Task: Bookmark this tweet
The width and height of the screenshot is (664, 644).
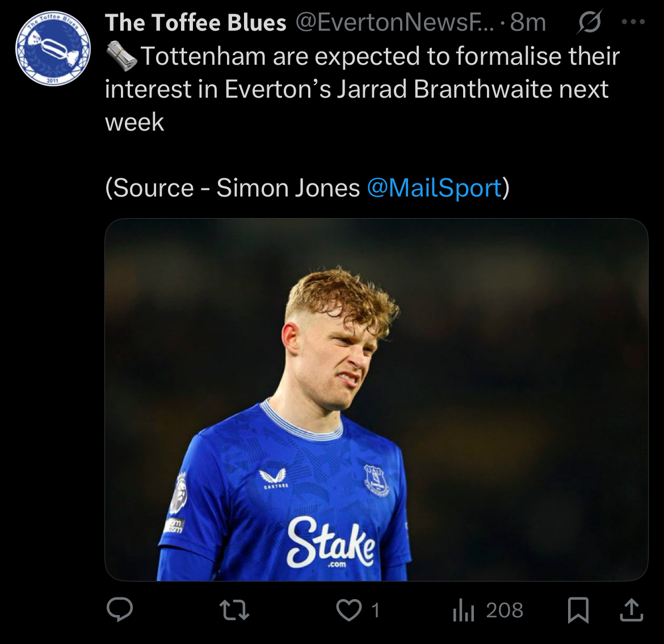Action: pyautogui.click(x=578, y=610)
